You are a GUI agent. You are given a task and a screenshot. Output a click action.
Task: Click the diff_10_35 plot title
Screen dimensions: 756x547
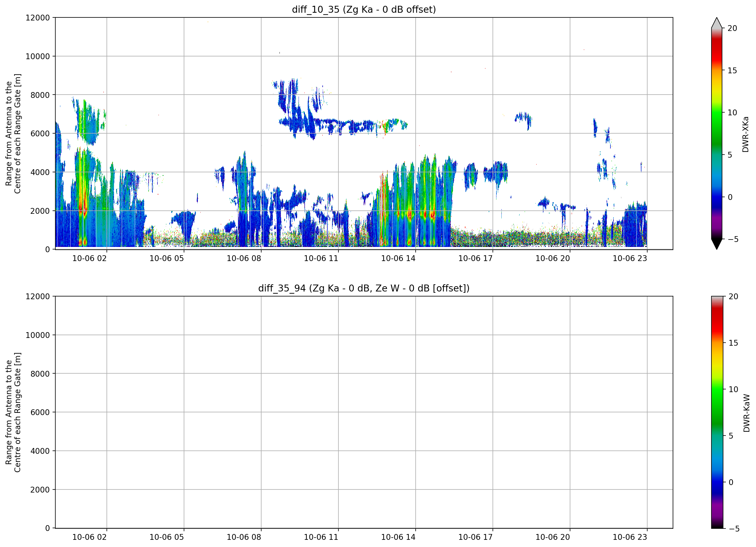click(x=364, y=9)
